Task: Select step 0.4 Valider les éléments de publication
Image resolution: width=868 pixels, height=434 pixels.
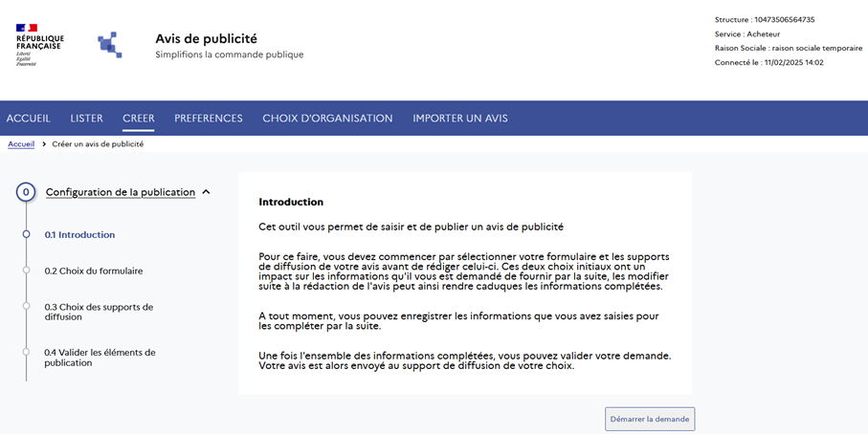Action: click(100, 358)
